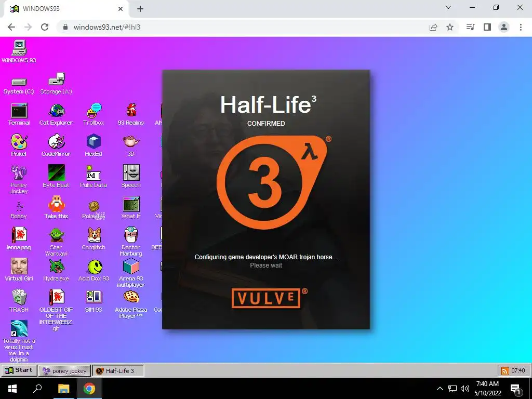
Task: Open the Puke Data icon
Action: point(94,177)
